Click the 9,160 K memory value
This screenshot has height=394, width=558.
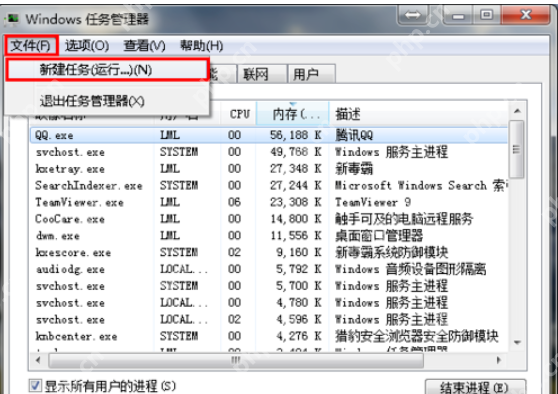(299, 252)
